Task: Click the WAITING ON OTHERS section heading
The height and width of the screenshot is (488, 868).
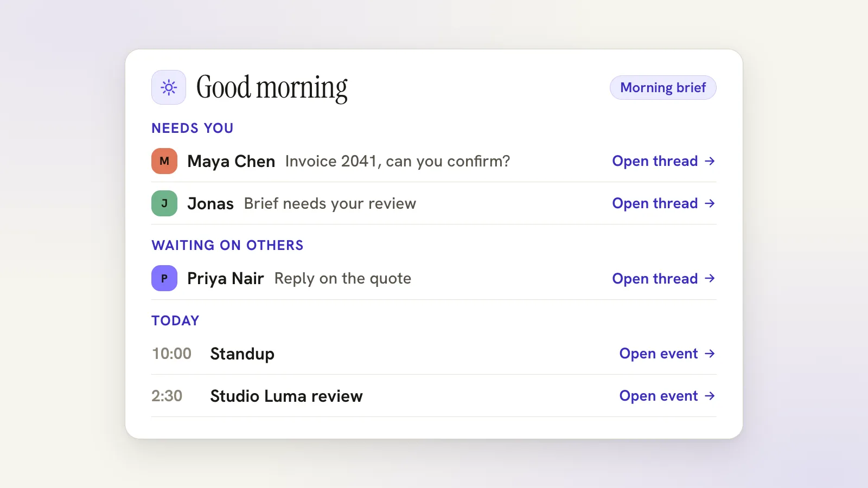Action: [x=227, y=246]
